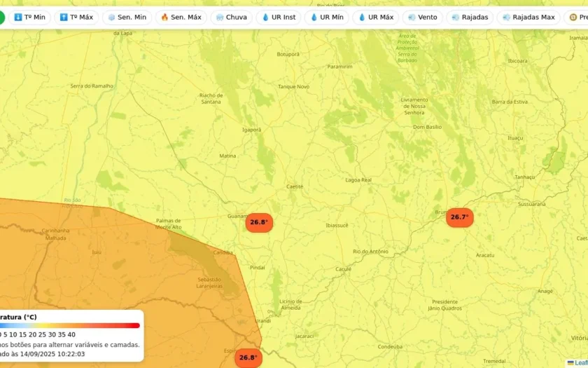Click the Paramirim label
Viewport: 588px width, 368px height.
tap(339, 67)
